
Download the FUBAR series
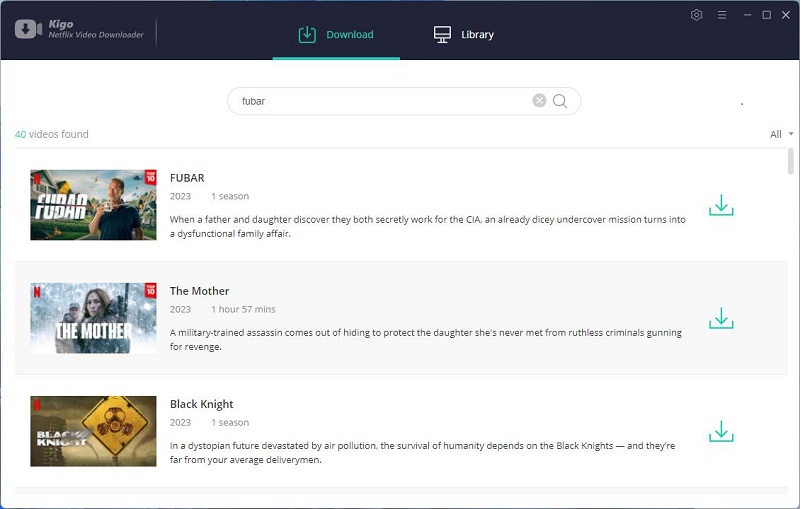[x=721, y=205]
